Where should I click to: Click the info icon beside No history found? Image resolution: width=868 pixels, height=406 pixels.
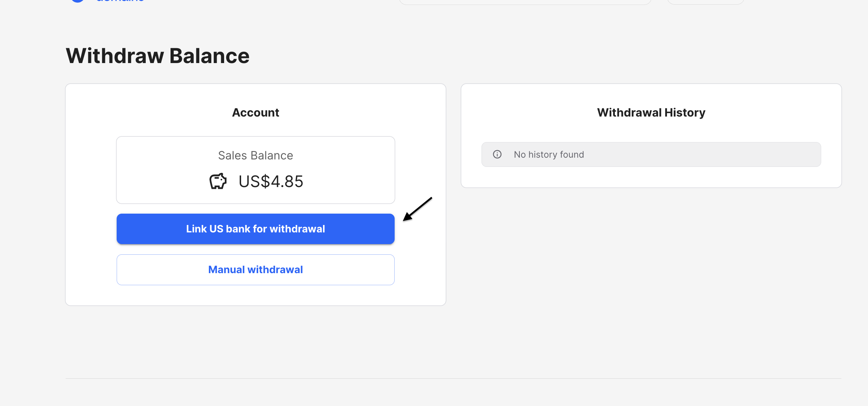click(497, 154)
